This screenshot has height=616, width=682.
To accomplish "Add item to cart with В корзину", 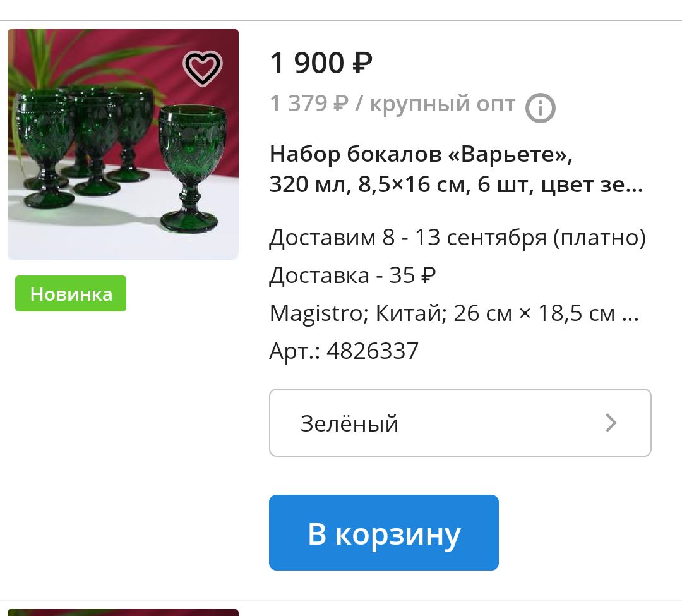I will coord(384,533).
